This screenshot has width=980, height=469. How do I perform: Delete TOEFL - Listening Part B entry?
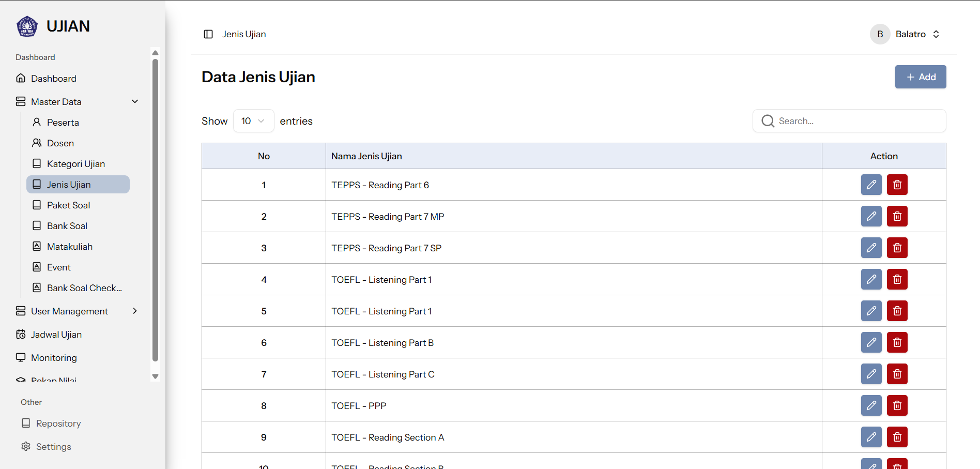[897, 342]
